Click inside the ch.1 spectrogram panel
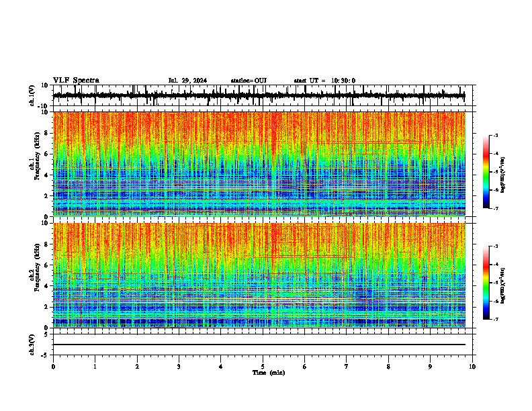This screenshot has height=411, width=532. coord(259,164)
